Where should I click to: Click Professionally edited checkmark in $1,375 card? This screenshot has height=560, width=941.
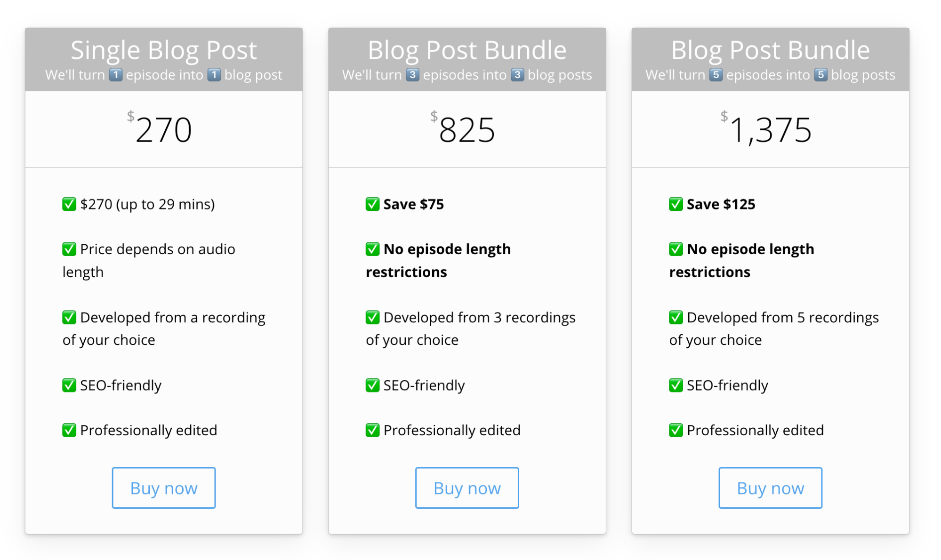pyautogui.click(x=676, y=430)
